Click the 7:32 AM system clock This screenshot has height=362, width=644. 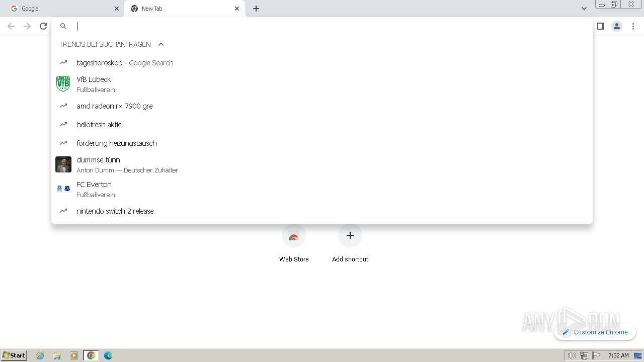pos(618,355)
